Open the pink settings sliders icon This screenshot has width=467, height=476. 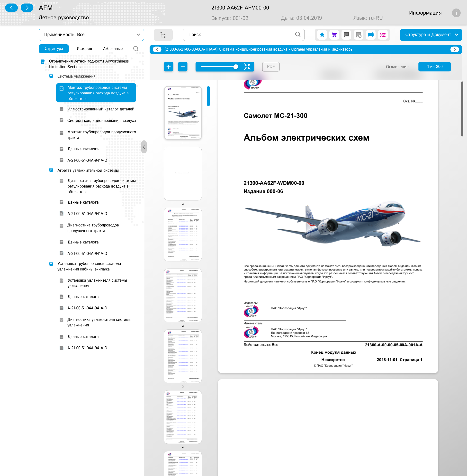pyautogui.click(x=383, y=35)
